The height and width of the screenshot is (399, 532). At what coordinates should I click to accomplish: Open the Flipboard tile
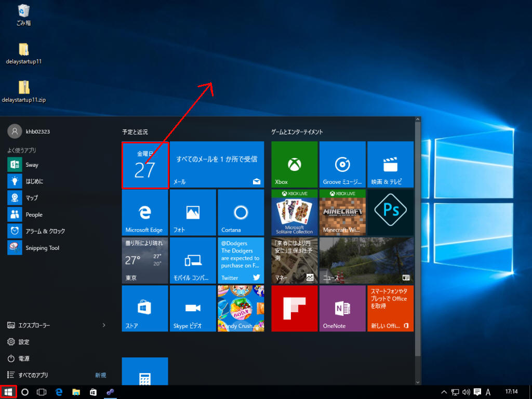[x=294, y=309]
